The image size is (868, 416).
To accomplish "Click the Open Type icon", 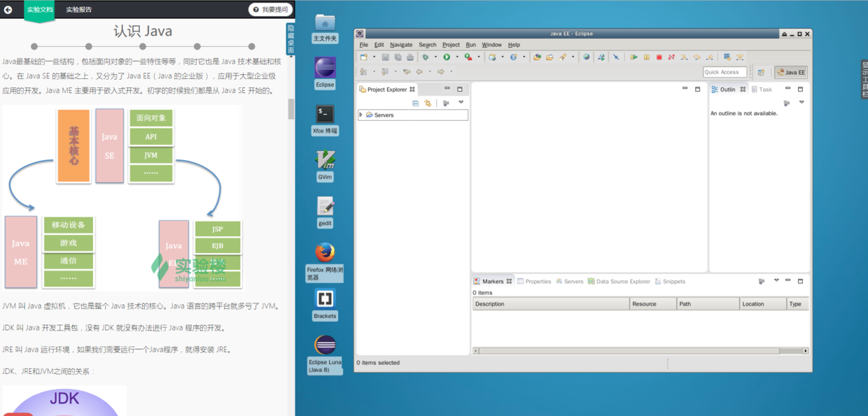I will coord(537,57).
